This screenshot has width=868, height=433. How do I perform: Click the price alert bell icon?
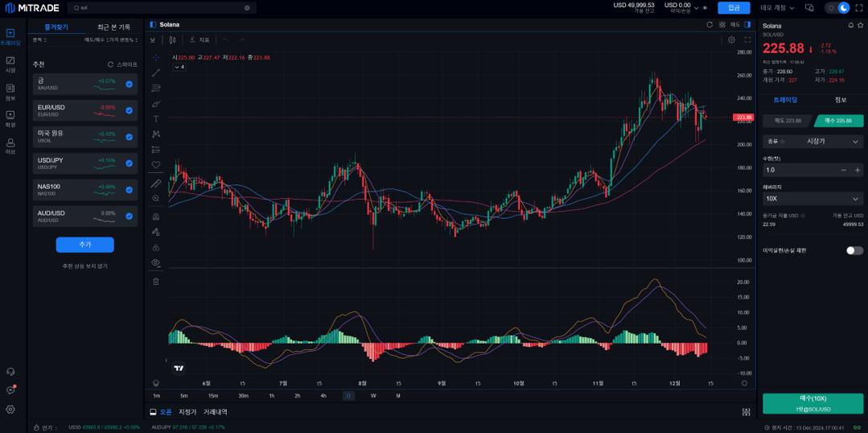850,26
